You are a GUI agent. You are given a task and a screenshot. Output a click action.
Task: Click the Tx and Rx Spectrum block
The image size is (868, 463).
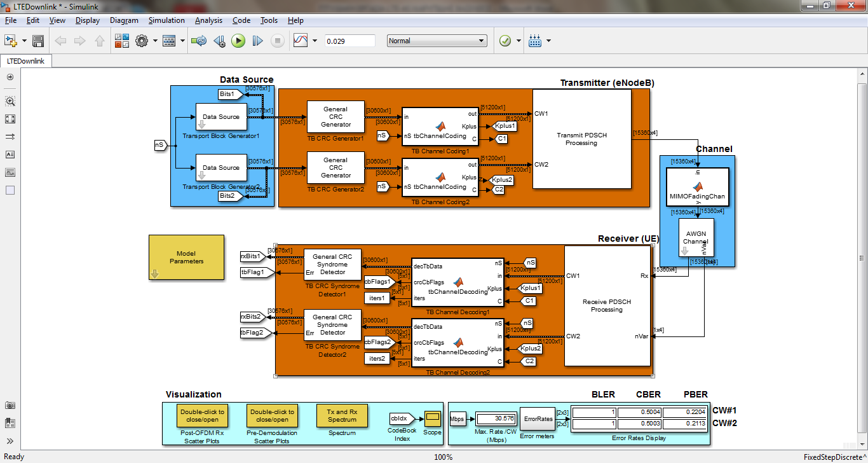pos(342,416)
